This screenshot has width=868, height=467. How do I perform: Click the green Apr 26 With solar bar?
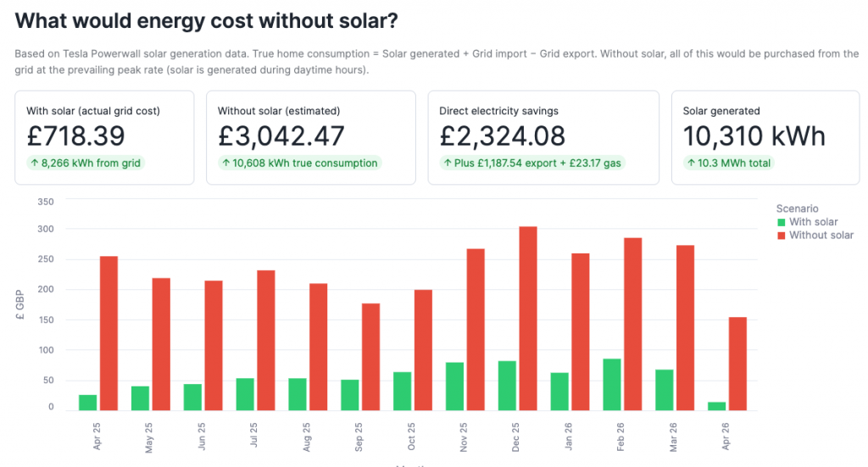[717, 406]
